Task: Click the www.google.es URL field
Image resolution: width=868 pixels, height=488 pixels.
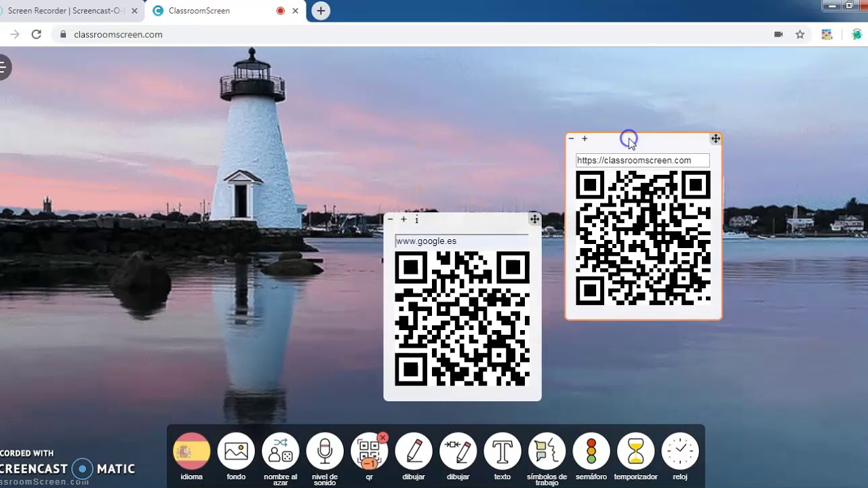Action: click(461, 241)
